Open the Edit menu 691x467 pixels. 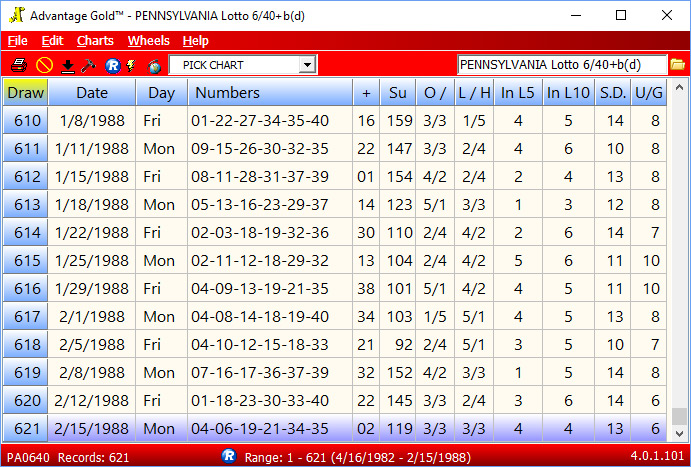[x=52, y=41]
